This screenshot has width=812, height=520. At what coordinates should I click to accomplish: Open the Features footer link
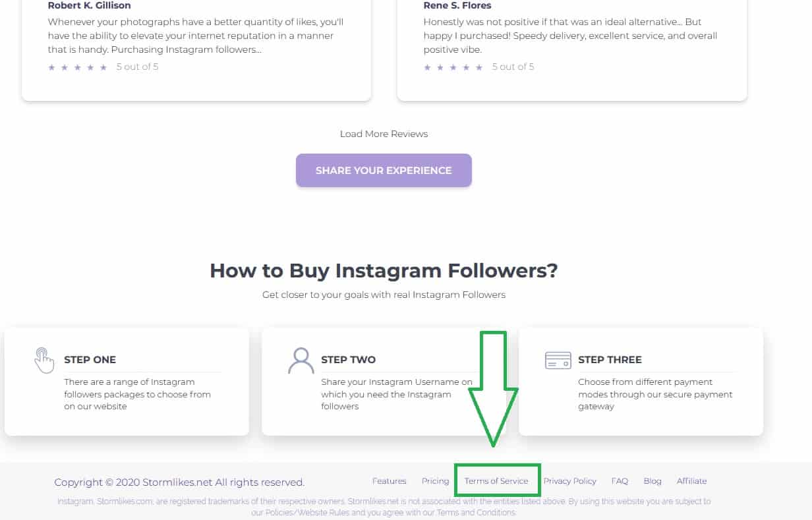[390, 481]
